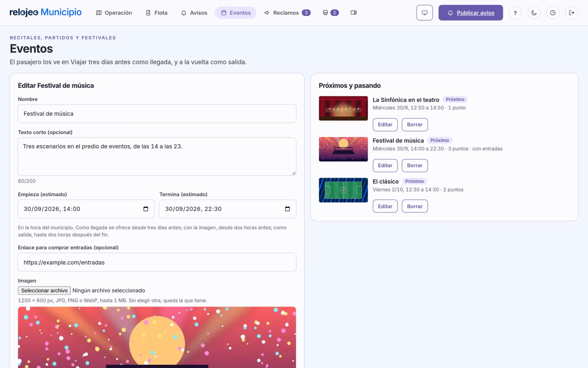Viewport: 588px width, 368px height.
Task: Click the El clásico soccer field thumbnail
Action: click(343, 190)
